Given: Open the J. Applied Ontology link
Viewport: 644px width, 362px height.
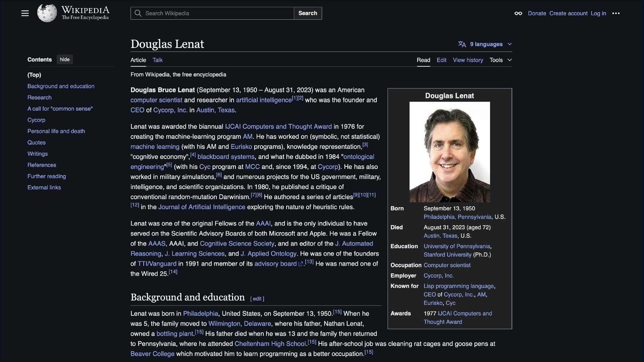Looking at the screenshot, I should click(x=268, y=253).
